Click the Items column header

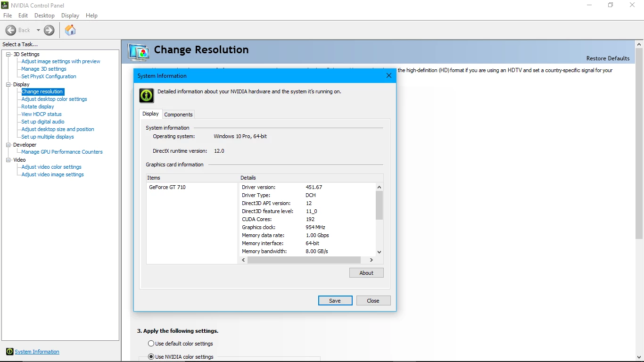pos(192,178)
